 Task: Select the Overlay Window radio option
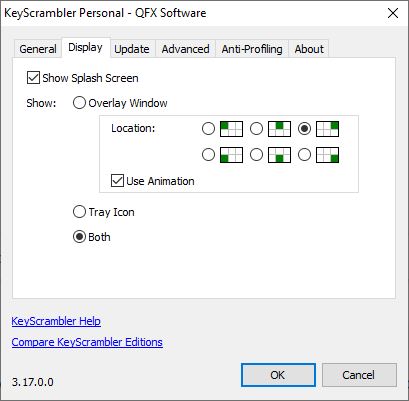click(79, 103)
